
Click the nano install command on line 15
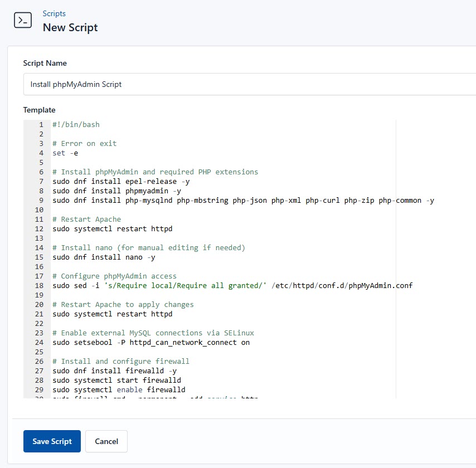click(103, 257)
